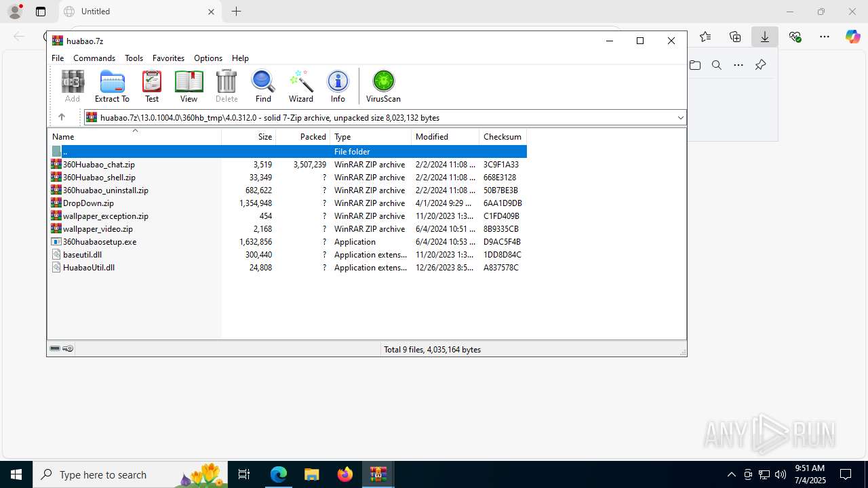Go up one folder level arrow
Viewport: 868px width, 488px height.
pos(61,117)
